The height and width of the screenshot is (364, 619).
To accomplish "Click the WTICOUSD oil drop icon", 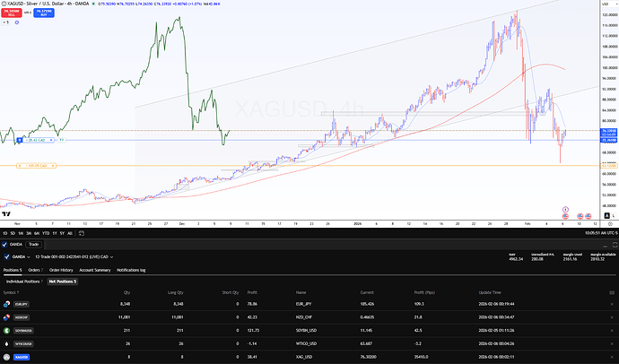I will (x=6, y=344).
